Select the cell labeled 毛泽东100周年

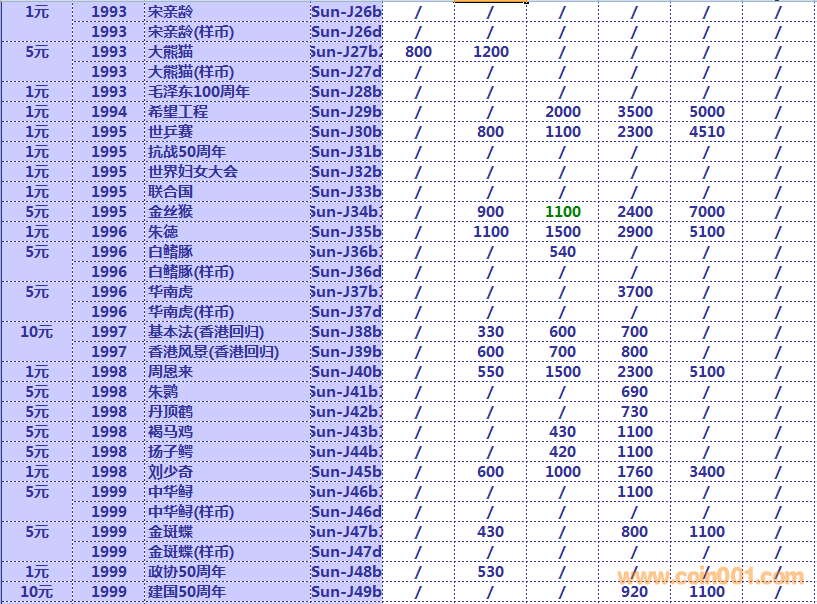coord(199,92)
